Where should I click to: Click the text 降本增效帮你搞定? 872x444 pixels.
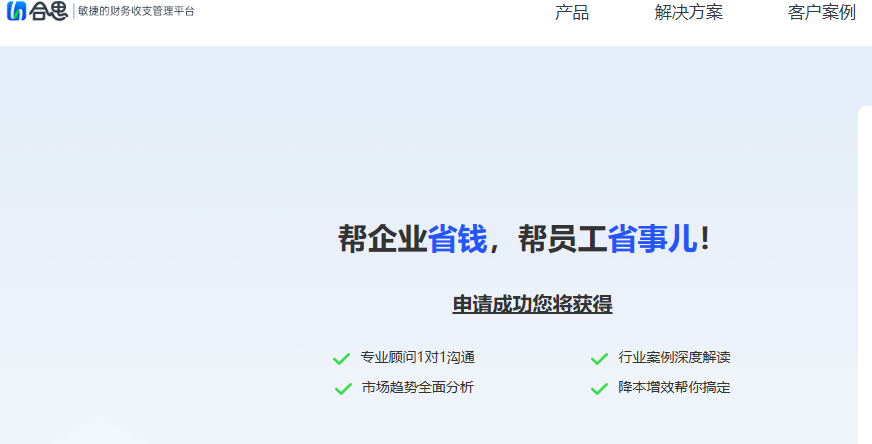[x=674, y=387]
